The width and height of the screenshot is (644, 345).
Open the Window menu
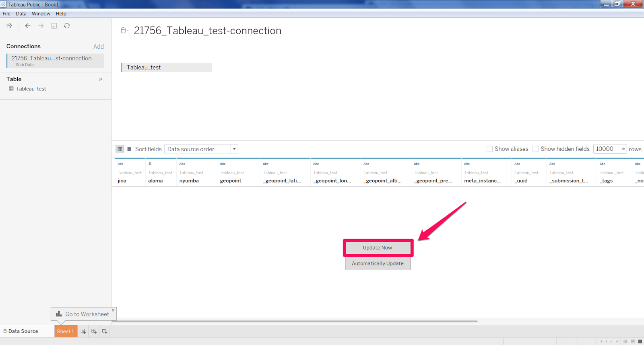[41, 14]
